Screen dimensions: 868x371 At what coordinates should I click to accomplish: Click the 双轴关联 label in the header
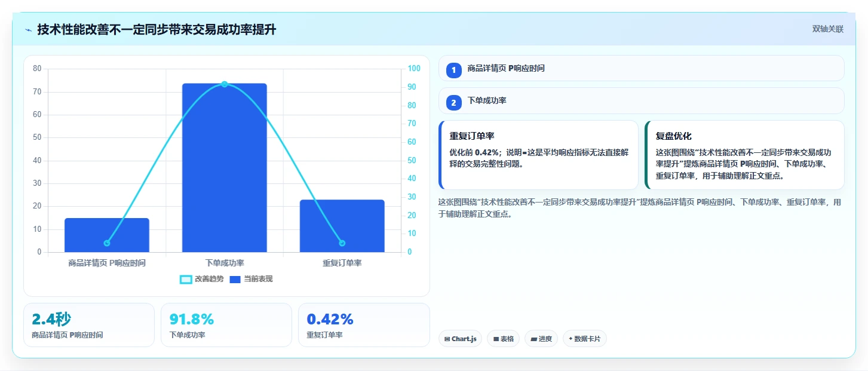pos(827,29)
